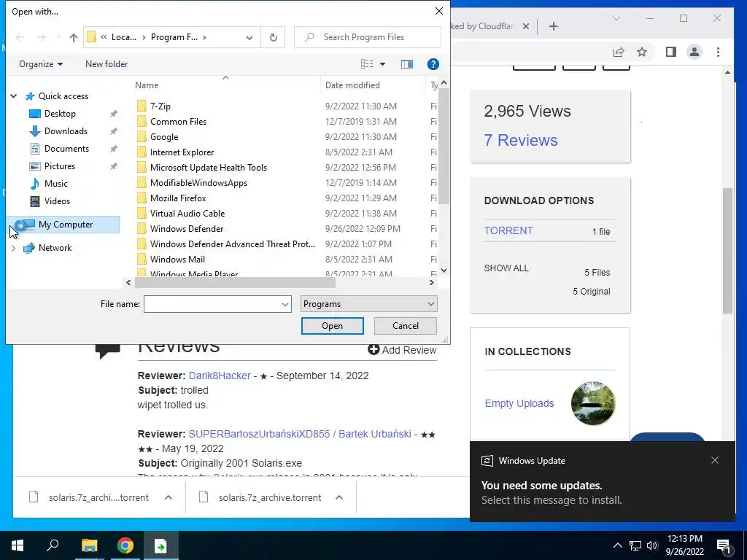
Task: Open reviewer Darik8Hacker profile
Action: click(x=220, y=376)
